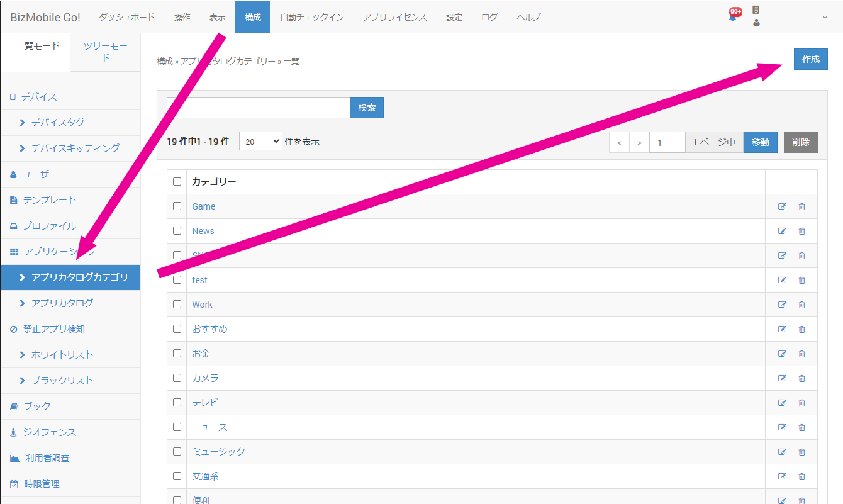Go to next page with > button
This screenshot has width=843, height=504.
(639, 143)
